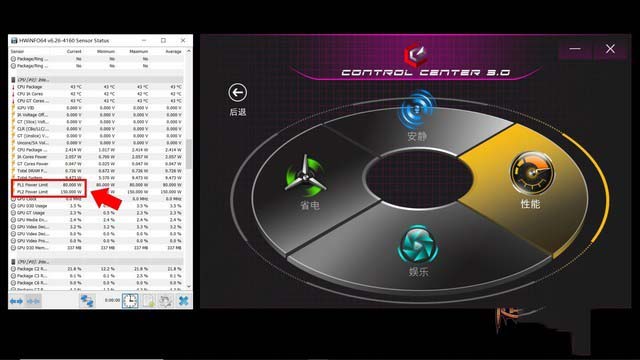
Task: Select the 安静 quiet mode icon
Action: coord(416,109)
